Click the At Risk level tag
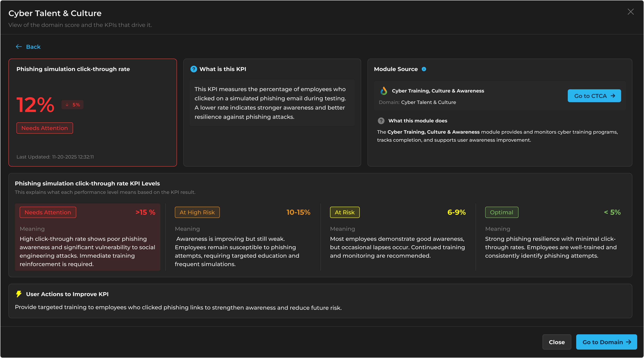 click(344, 212)
